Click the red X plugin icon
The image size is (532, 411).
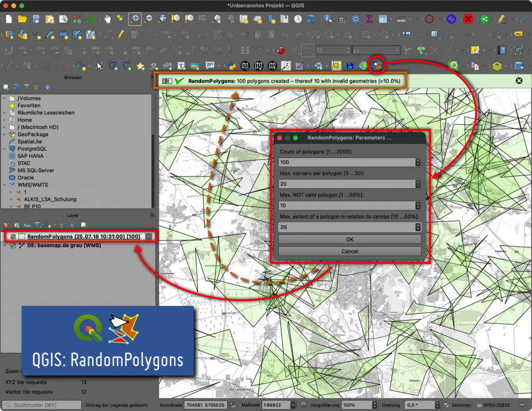tap(468, 19)
